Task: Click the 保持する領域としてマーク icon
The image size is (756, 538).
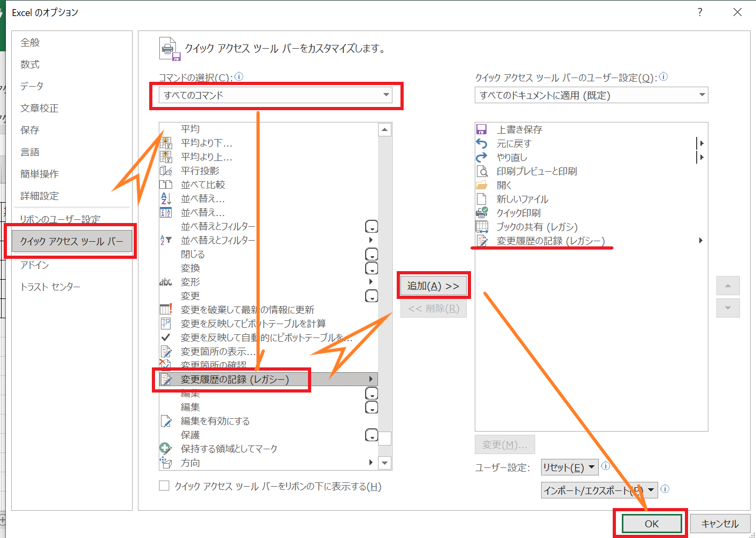Action: 165,448
